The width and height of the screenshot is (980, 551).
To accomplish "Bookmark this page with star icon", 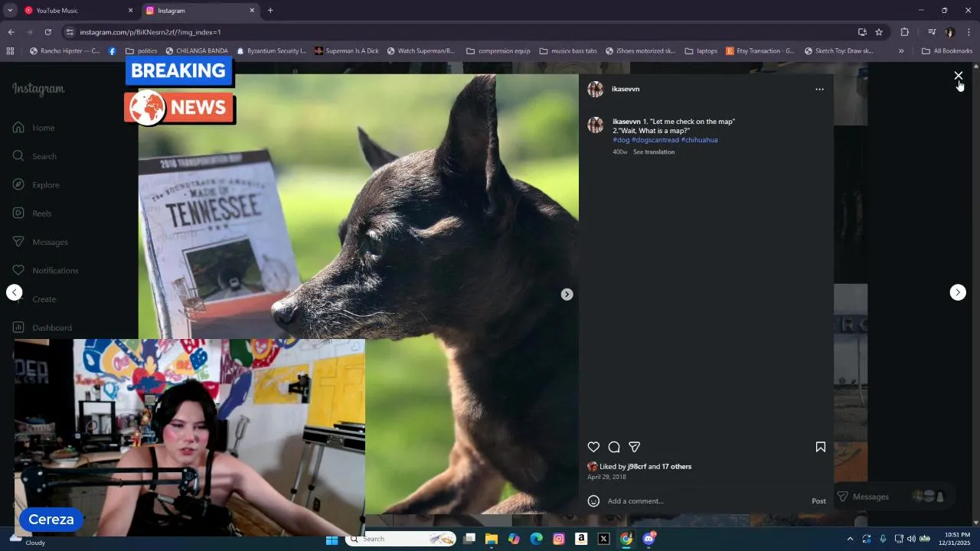I will (879, 32).
